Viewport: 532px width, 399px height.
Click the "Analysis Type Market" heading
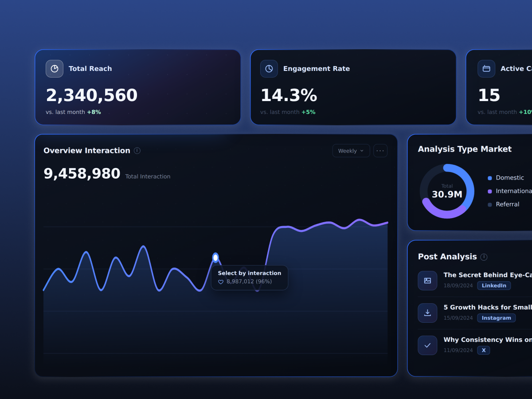tap(465, 149)
